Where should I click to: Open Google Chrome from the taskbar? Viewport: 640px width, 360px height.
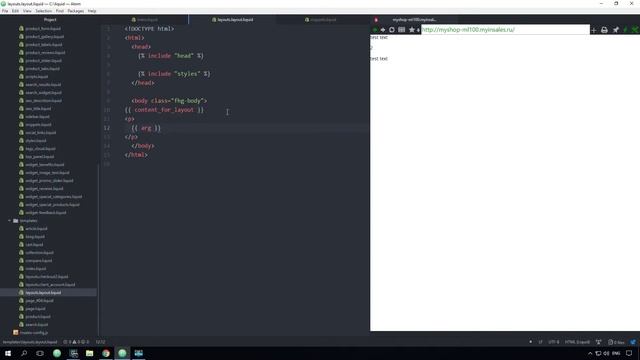[106, 353]
